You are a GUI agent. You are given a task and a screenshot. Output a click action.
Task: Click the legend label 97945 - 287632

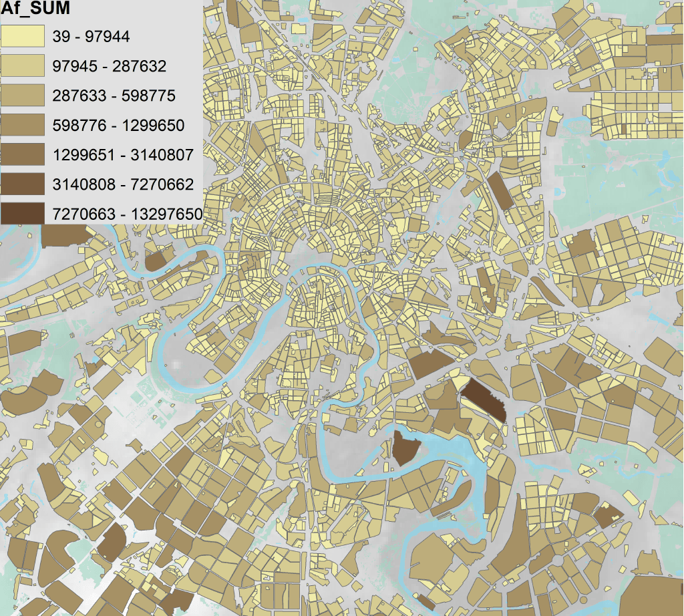pos(110,66)
